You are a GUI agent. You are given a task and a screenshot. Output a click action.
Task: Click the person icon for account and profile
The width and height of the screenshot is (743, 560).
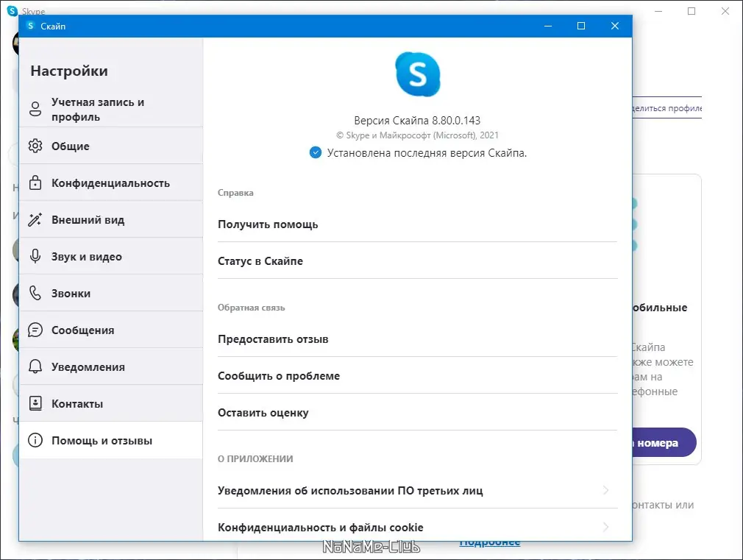[x=35, y=109]
